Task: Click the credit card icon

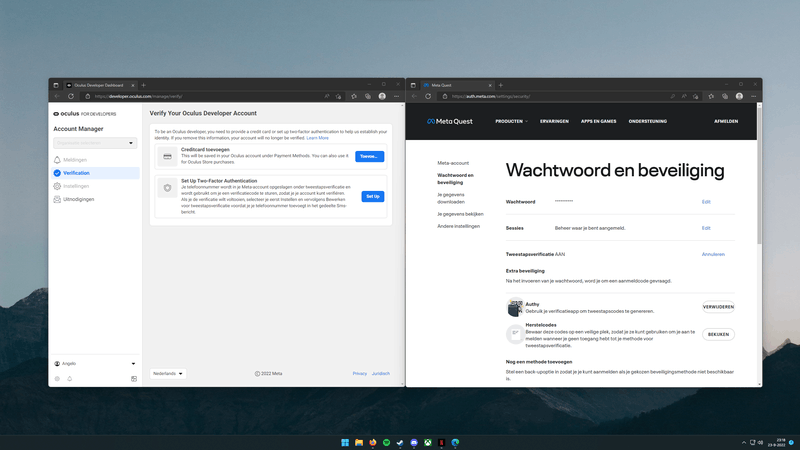Action: pyautogui.click(x=167, y=156)
